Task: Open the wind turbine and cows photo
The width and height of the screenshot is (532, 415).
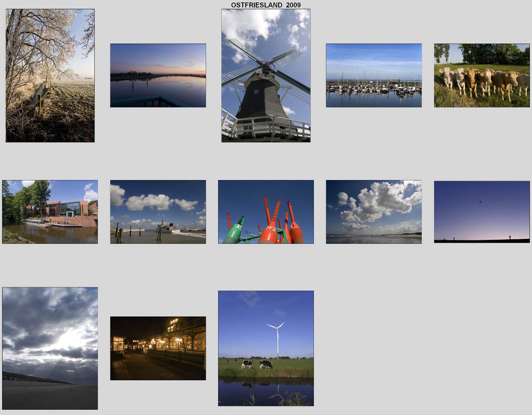Action: point(266,348)
